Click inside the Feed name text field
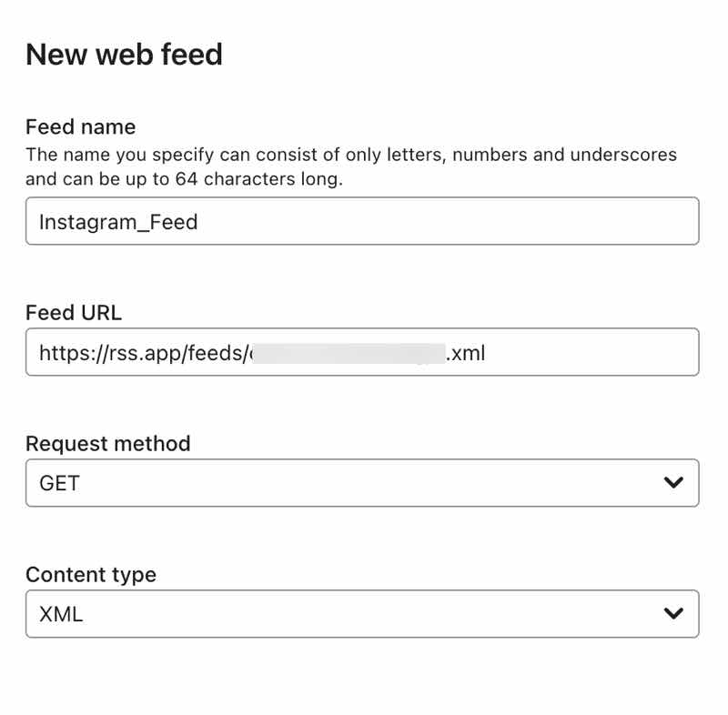 point(364,221)
